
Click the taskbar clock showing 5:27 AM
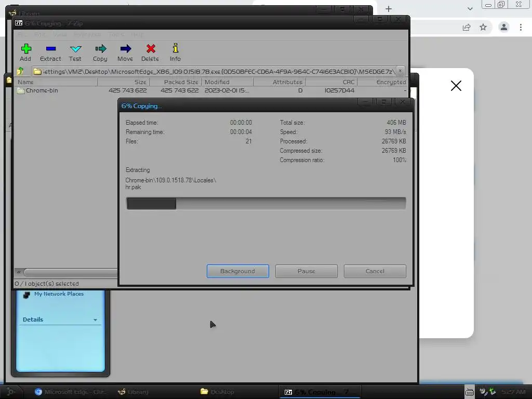tap(513, 392)
